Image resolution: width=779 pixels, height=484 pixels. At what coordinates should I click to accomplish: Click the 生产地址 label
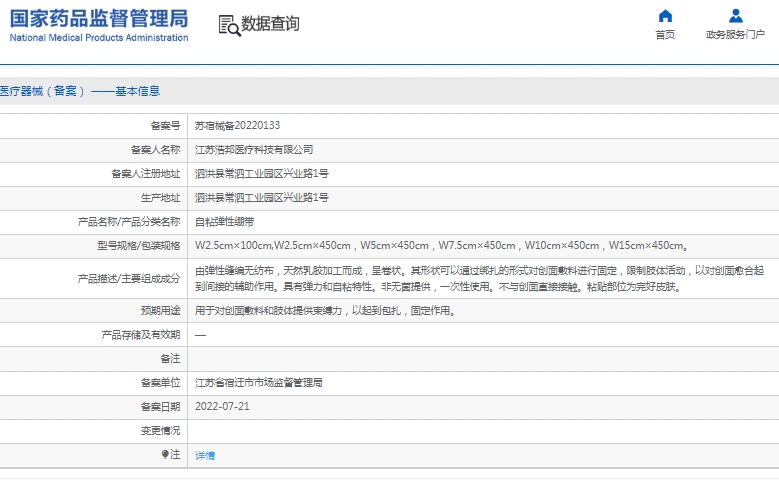[160, 197]
